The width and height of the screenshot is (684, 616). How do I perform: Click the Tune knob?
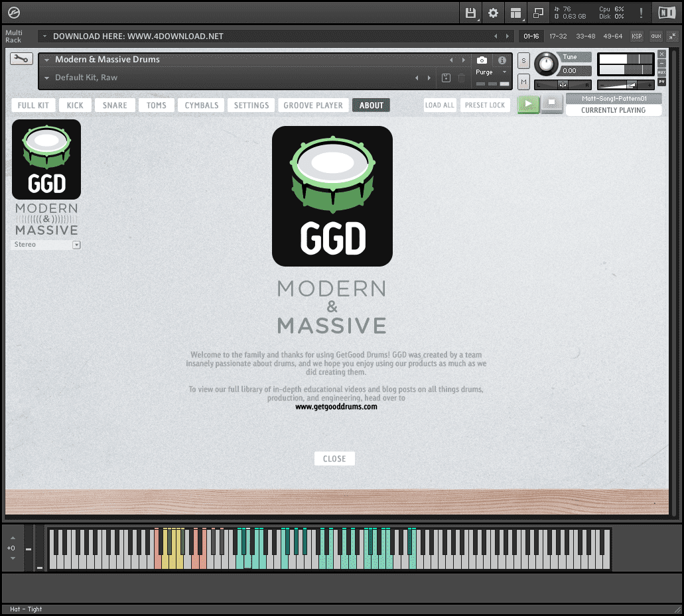click(546, 64)
